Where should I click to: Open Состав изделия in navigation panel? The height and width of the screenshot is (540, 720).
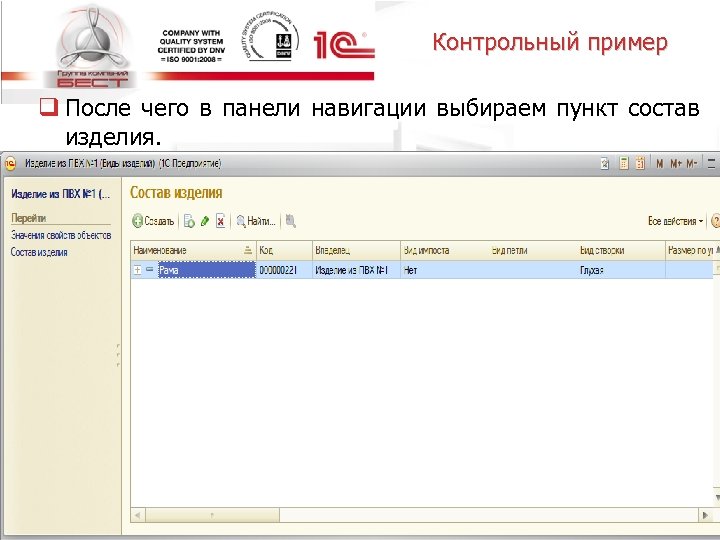(39, 252)
